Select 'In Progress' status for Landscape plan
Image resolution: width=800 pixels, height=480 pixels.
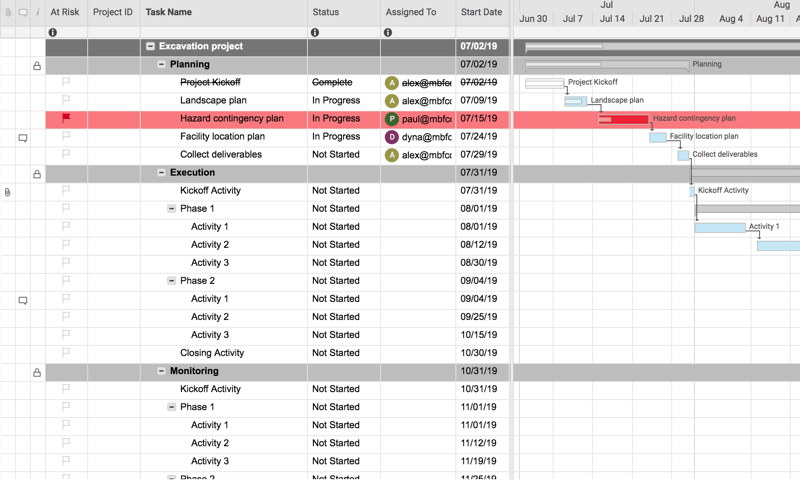point(344,100)
